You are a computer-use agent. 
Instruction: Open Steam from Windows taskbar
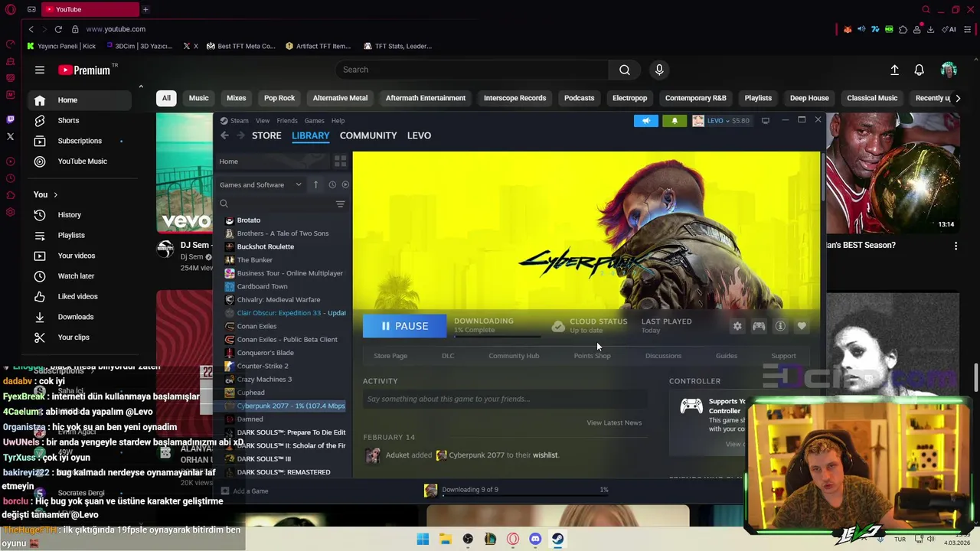558,540
